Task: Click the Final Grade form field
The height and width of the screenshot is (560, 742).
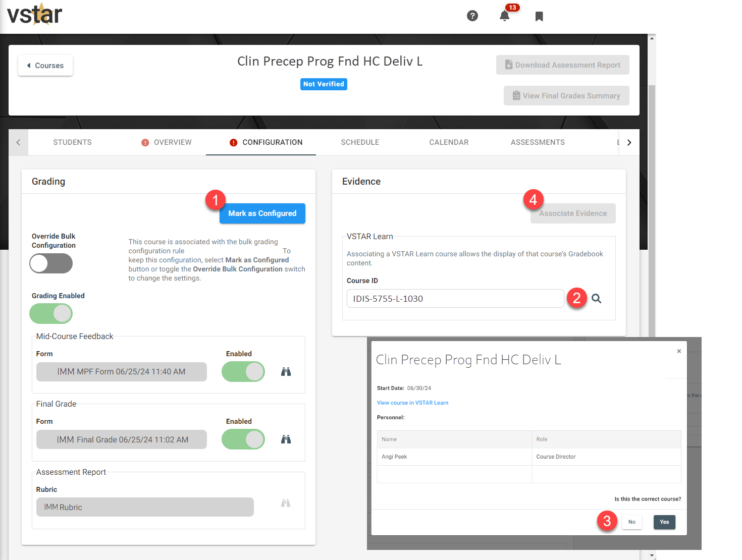Action: coord(122,439)
